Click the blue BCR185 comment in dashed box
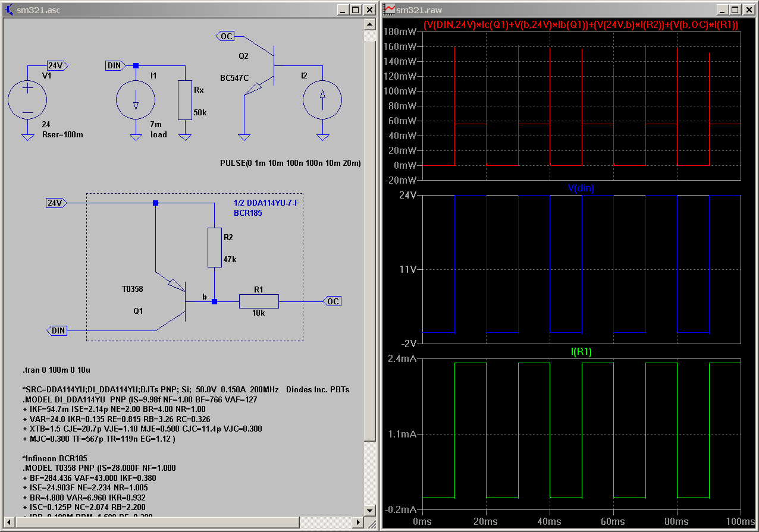Image resolution: width=759 pixels, height=532 pixels. 248,213
